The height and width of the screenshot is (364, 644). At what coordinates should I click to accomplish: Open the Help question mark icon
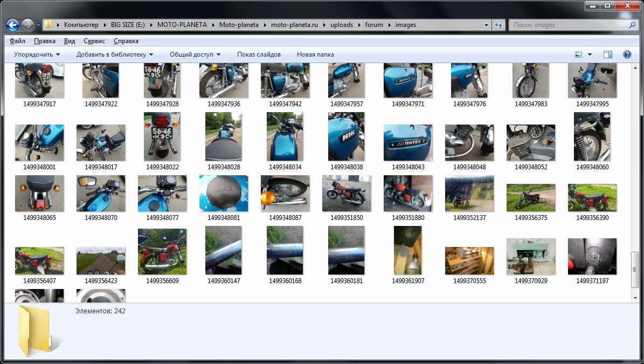click(627, 54)
